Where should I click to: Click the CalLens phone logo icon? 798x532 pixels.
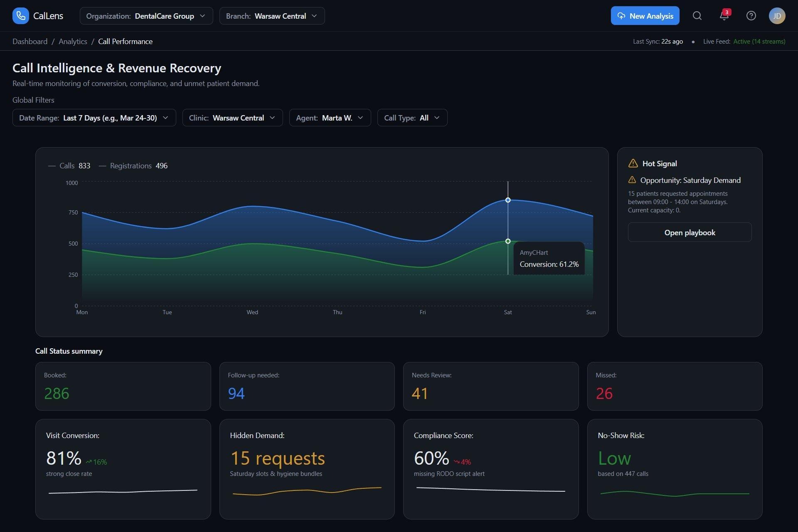tap(21, 16)
